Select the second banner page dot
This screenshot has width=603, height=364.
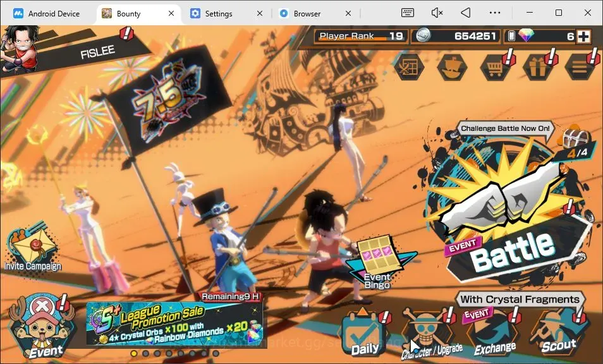point(145,353)
